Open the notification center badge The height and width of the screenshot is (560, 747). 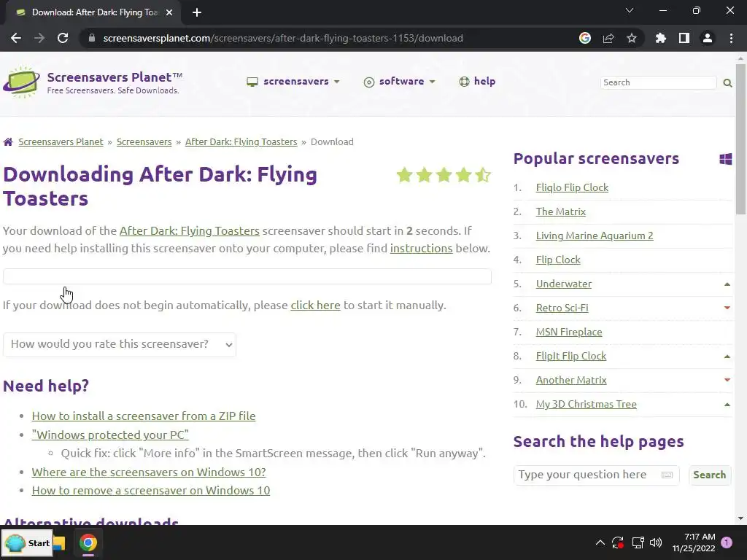(727, 542)
